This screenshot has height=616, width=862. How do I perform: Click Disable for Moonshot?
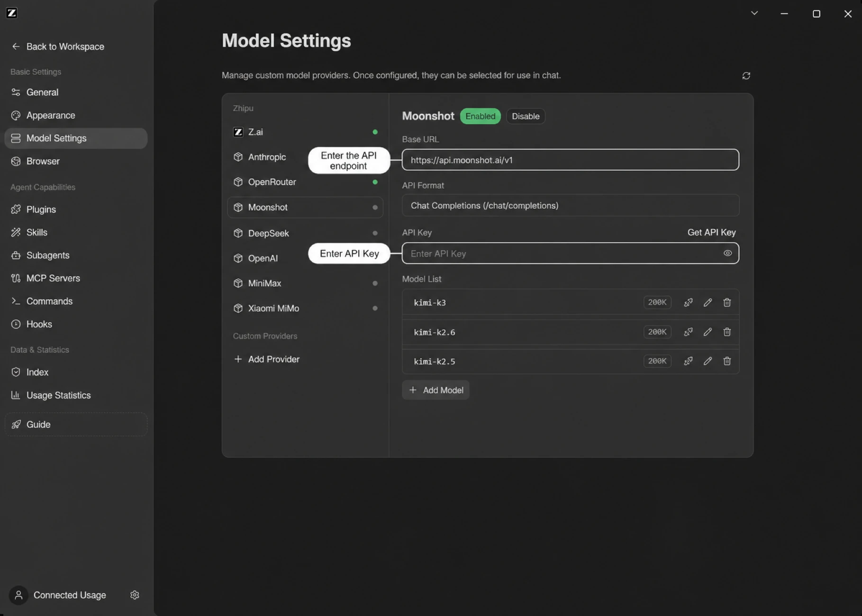tap(526, 116)
